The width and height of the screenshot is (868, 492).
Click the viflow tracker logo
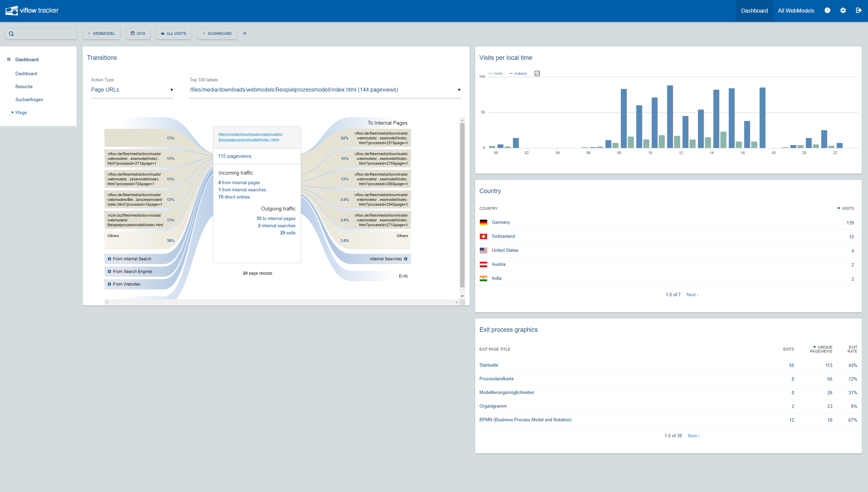click(x=32, y=11)
